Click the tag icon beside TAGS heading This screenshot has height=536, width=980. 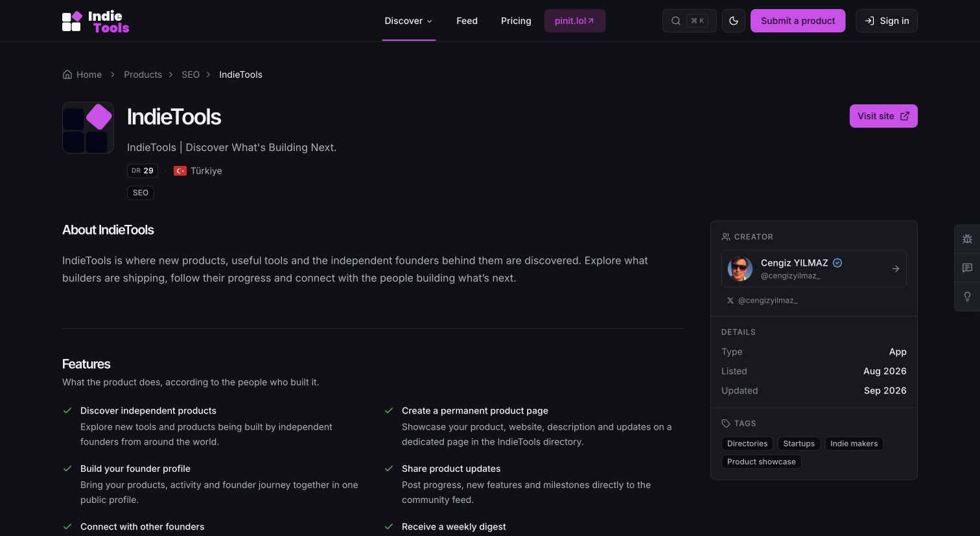726,423
